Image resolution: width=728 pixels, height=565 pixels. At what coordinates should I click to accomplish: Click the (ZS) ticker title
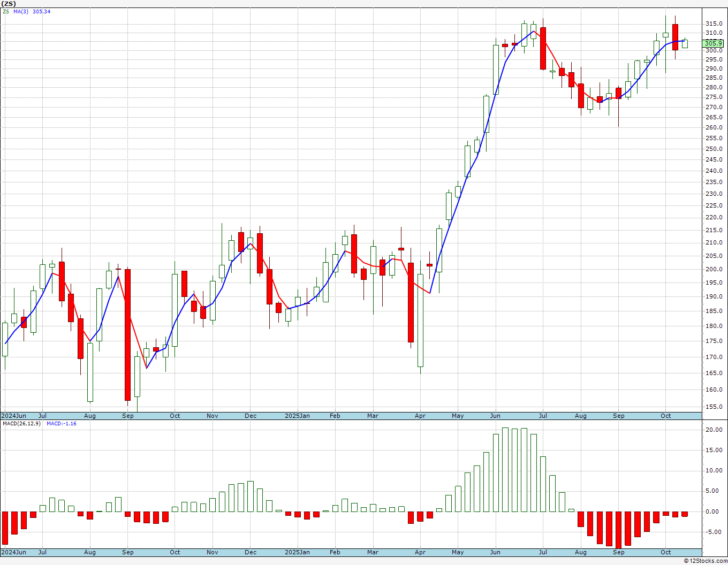pyautogui.click(x=9, y=3)
